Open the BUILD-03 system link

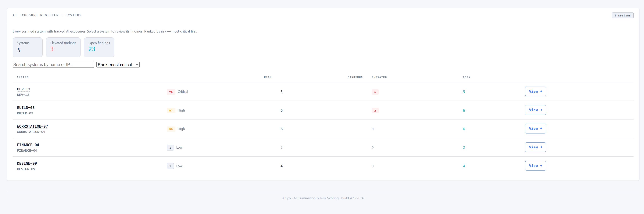tap(26, 108)
